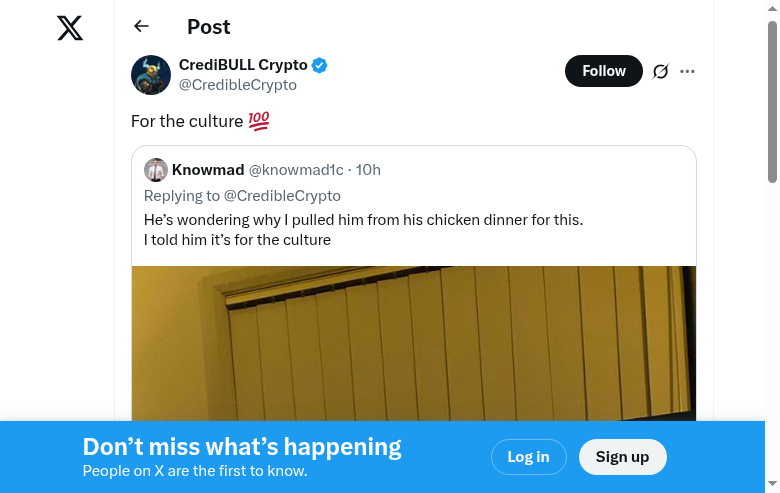Go back using the left arrow

(141, 27)
